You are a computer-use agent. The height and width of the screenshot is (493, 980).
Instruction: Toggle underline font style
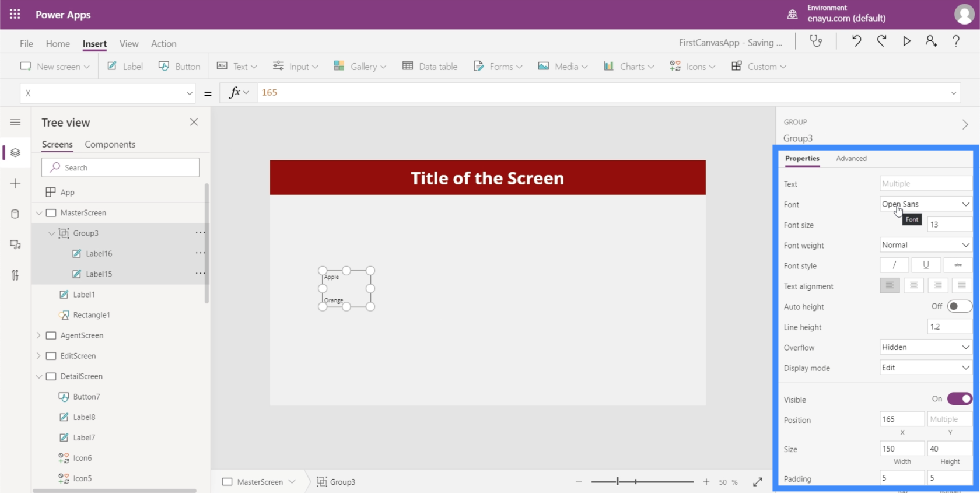coord(926,265)
